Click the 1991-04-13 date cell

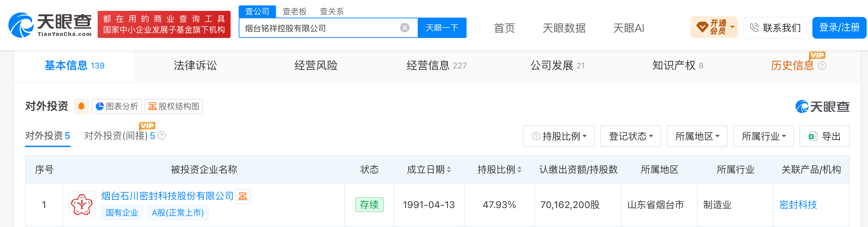click(x=429, y=205)
